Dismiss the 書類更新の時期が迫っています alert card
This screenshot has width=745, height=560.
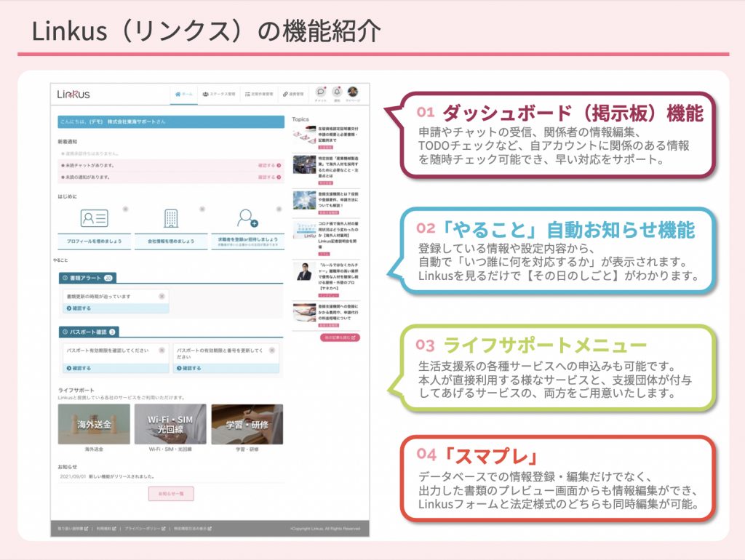[162, 296]
